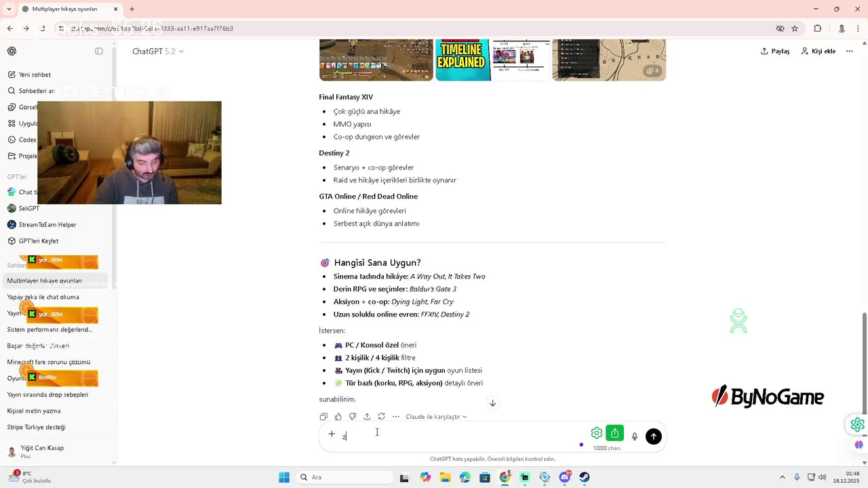Open Discord from the taskbar
This screenshot has width=868, height=488.
pyautogui.click(x=565, y=477)
